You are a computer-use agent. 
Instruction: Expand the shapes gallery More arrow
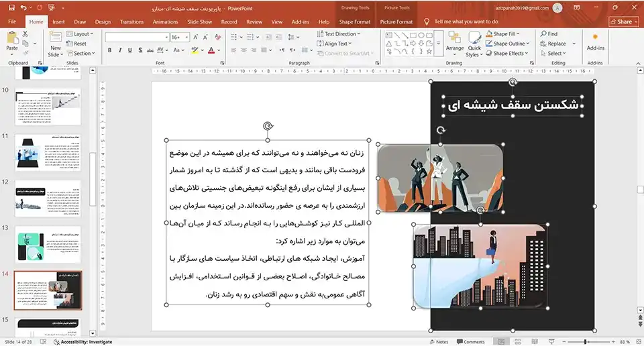(438, 44)
